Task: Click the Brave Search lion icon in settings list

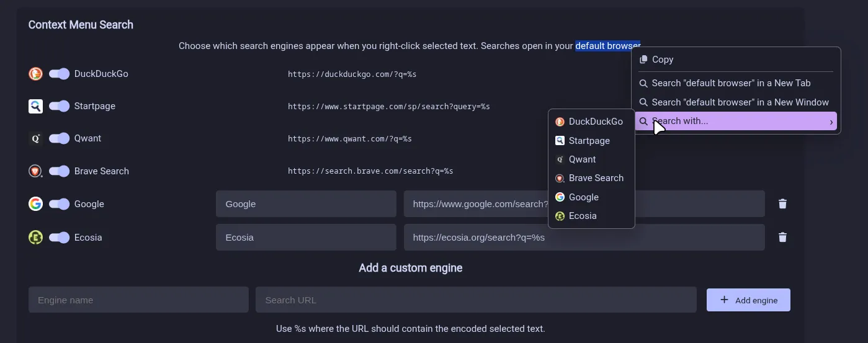Action: coord(35,171)
